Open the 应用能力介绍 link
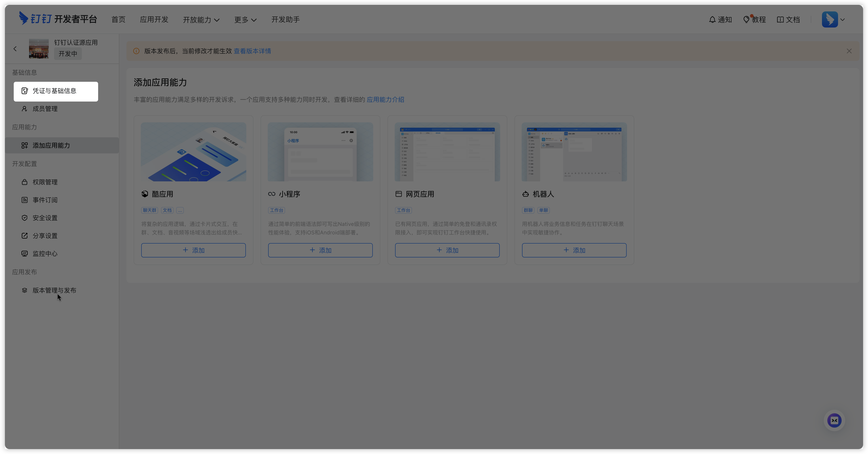 coord(385,100)
